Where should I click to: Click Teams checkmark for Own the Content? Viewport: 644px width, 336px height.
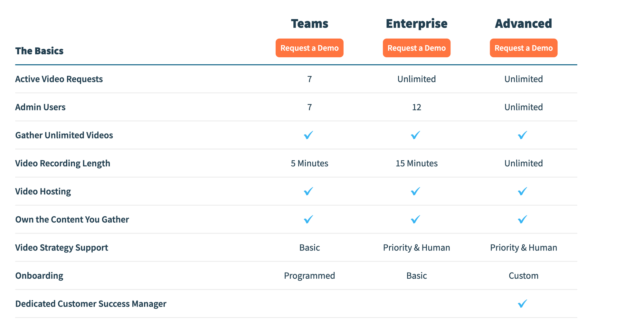tap(308, 219)
